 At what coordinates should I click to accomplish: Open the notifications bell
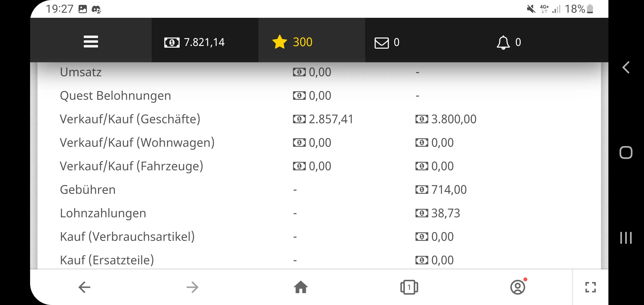tap(503, 42)
